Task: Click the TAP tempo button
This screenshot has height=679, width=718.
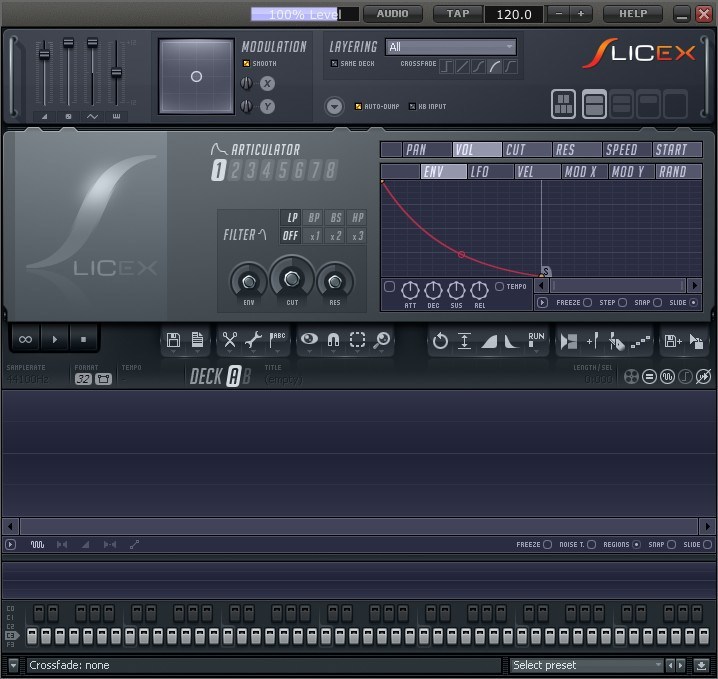Action: [458, 14]
